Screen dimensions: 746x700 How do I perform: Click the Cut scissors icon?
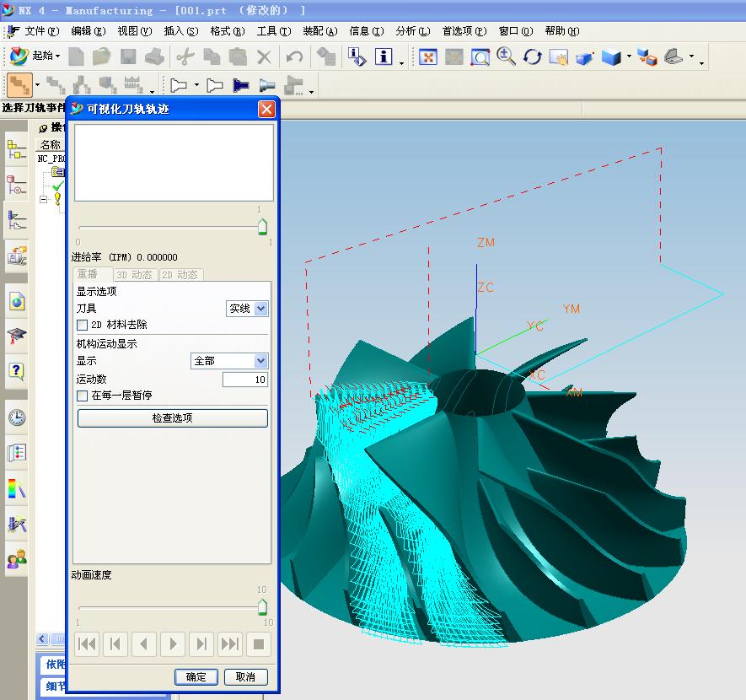(185, 57)
